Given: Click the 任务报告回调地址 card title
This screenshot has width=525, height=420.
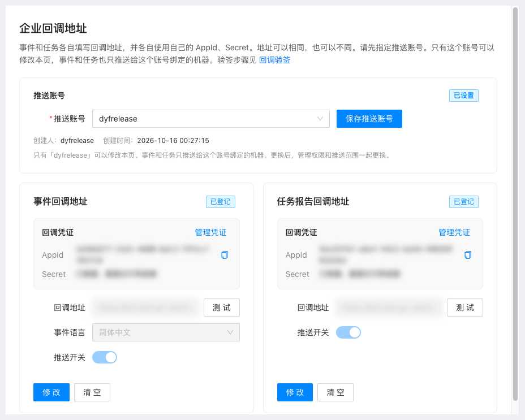Looking at the screenshot, I should pos(313,201).
